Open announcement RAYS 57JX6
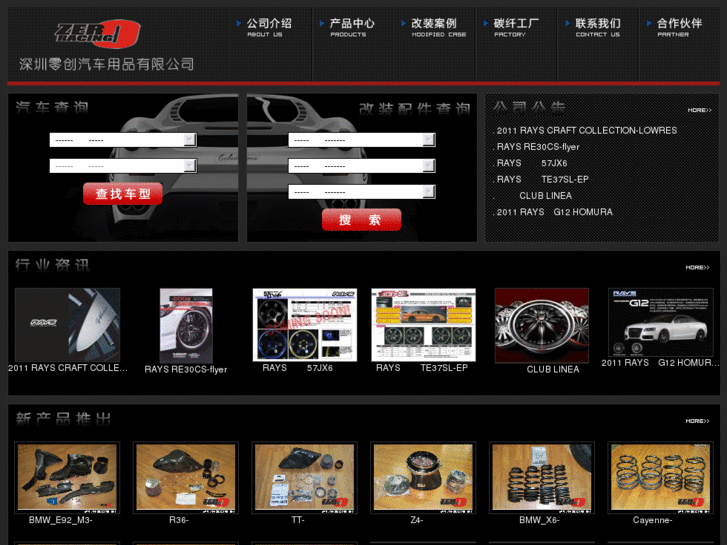The width and height of the screenshot is (727, 545). point(532,163)
